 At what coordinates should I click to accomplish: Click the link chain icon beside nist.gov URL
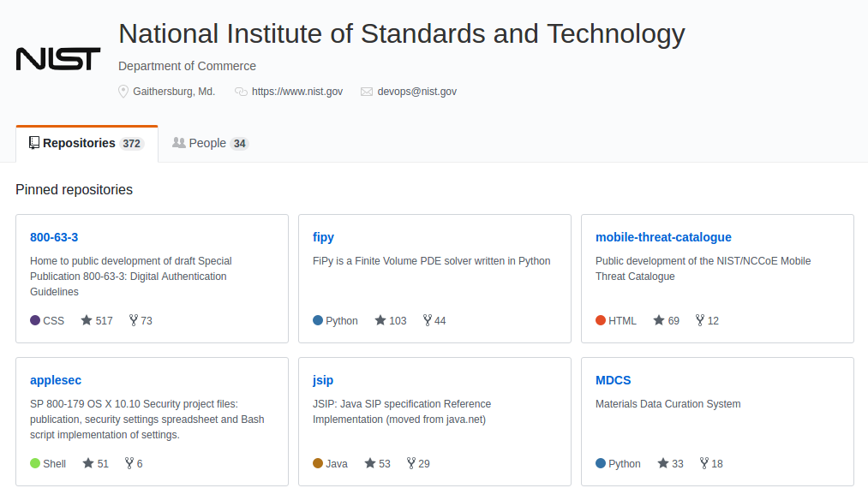pos(241,92)
